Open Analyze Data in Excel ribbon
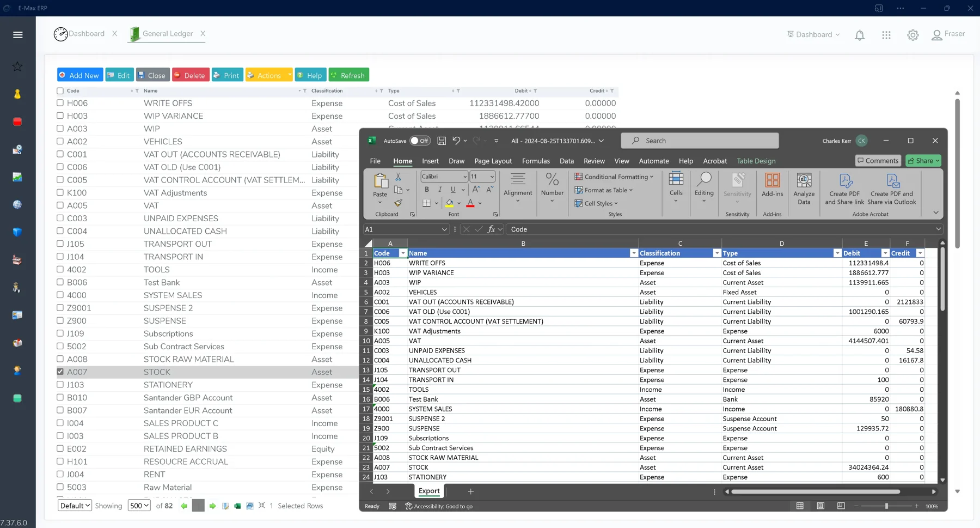980x528 pixels. (x=804, y=189)
